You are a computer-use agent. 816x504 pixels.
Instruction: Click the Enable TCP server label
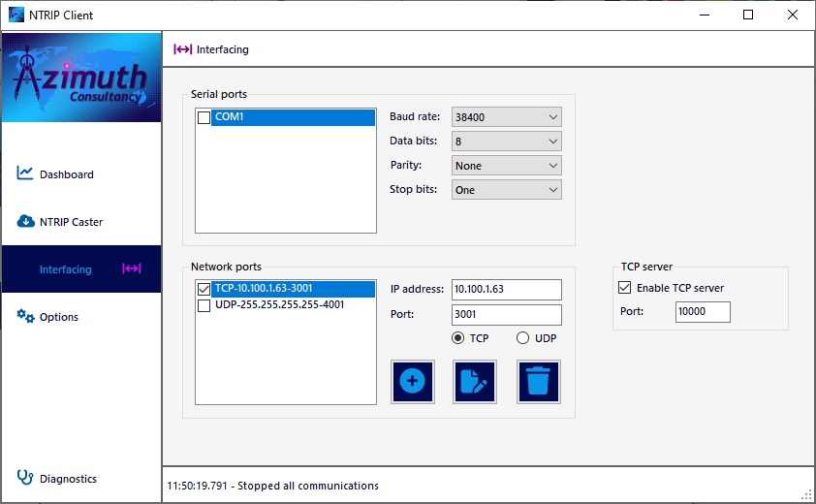pos(680,288)
